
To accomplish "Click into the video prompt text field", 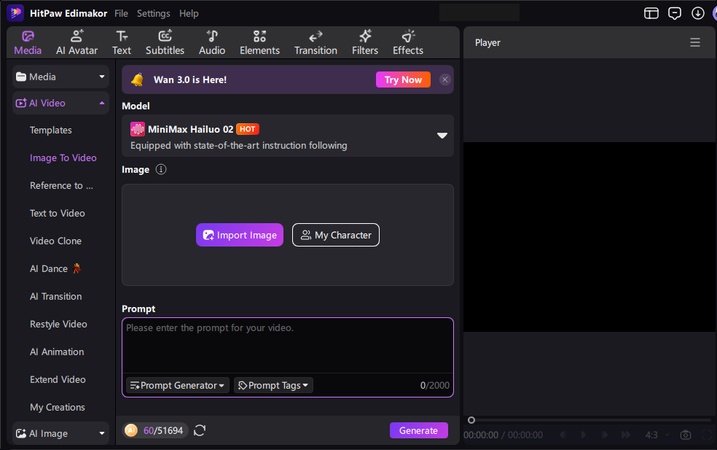I will 288,345.
